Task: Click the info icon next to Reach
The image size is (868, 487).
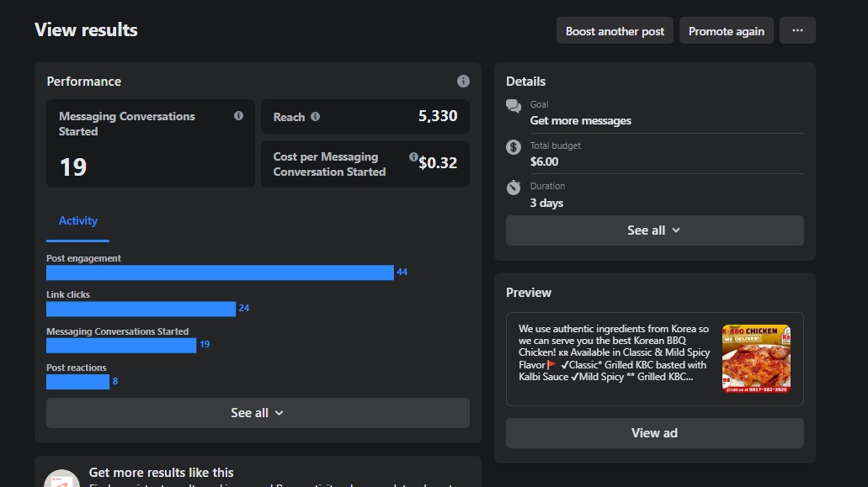Action: pyautogui.click(x=315, y=117)
